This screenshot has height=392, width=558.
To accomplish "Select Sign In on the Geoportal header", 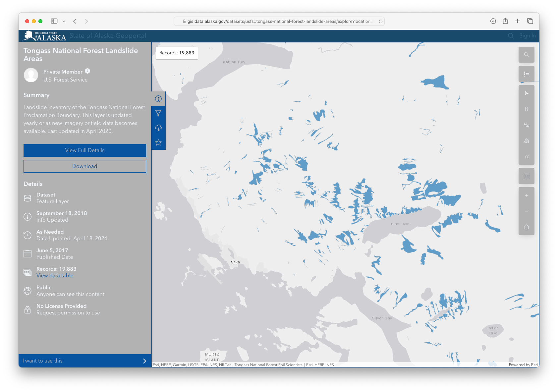I will point(527,35).
